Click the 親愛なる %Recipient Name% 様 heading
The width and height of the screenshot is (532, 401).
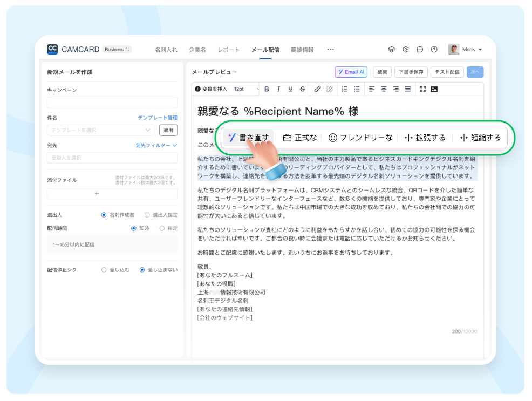278,111
